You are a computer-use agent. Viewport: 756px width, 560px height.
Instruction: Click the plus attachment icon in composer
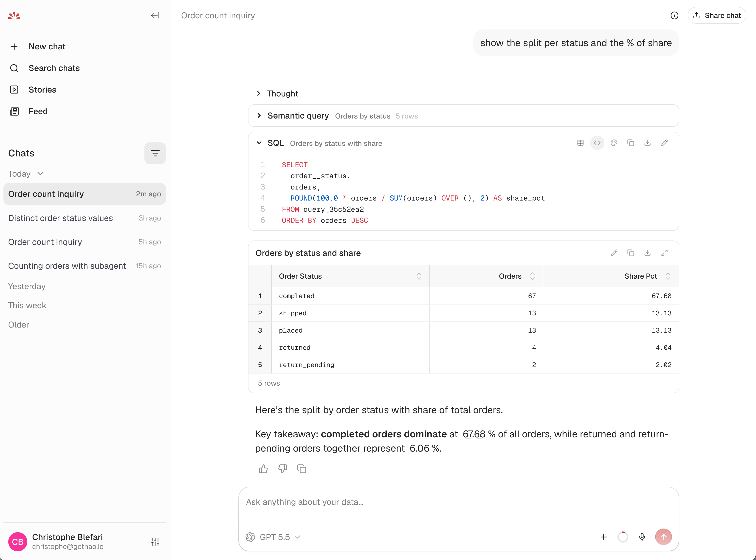pos(604,537)
